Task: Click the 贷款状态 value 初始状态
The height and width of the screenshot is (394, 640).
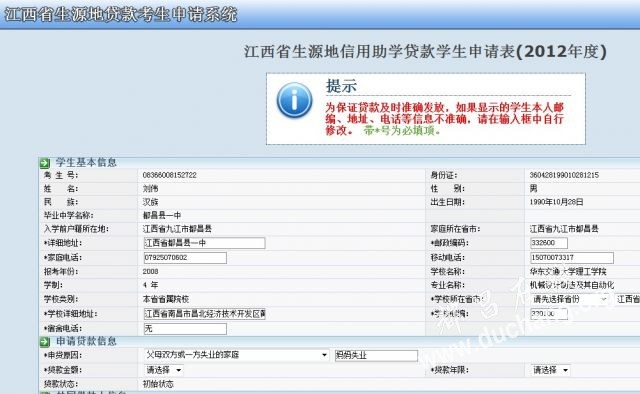Action: click(158, 384)
